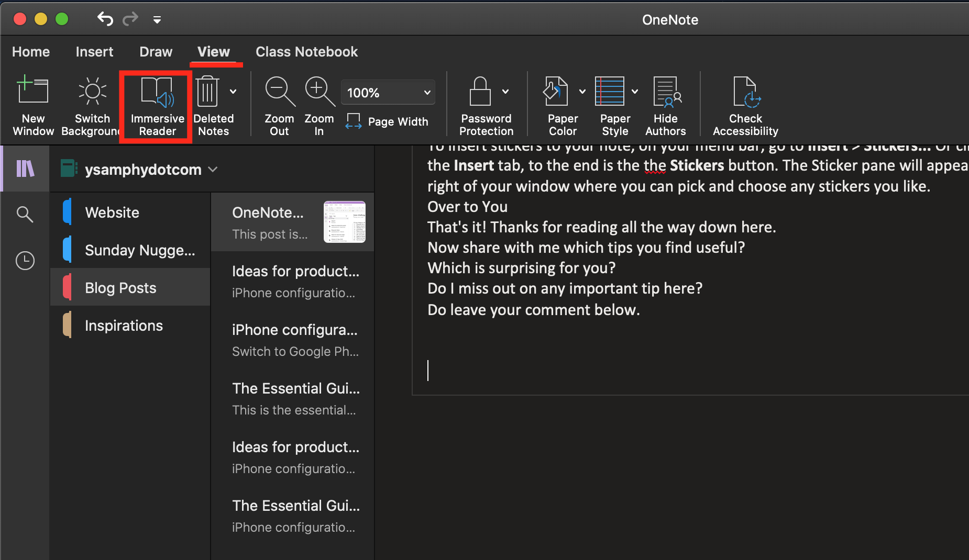Run Check Accessibility

tap(745, 106)
